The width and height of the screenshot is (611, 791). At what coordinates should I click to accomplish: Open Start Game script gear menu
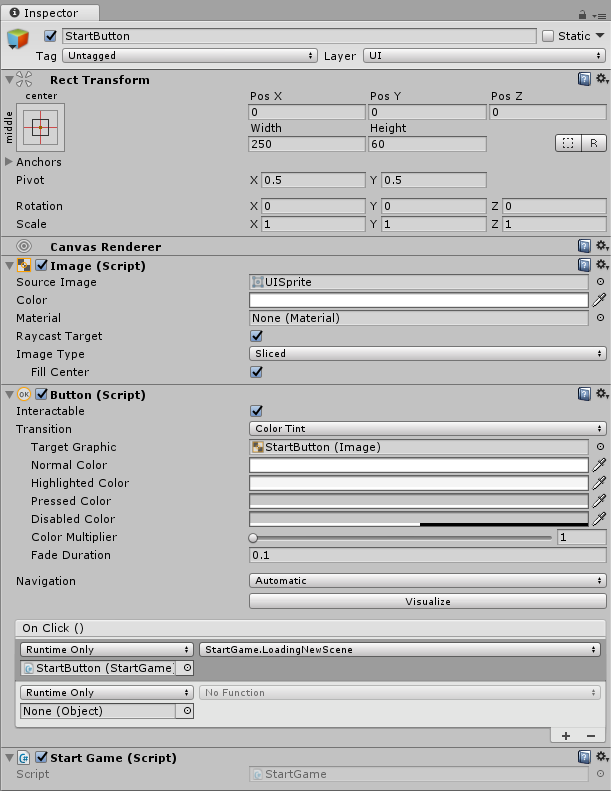pos(602,757)
